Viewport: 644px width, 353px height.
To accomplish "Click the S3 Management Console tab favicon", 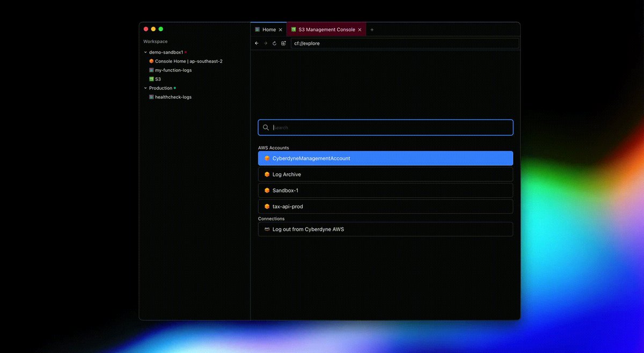I will click(x=294, y=30).
